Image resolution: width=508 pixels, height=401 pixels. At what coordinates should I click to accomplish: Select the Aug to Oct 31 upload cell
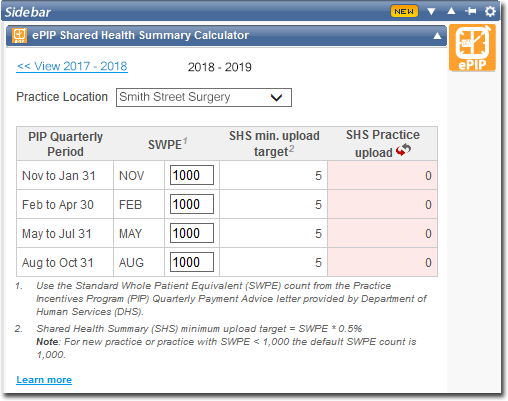point(382,262)
